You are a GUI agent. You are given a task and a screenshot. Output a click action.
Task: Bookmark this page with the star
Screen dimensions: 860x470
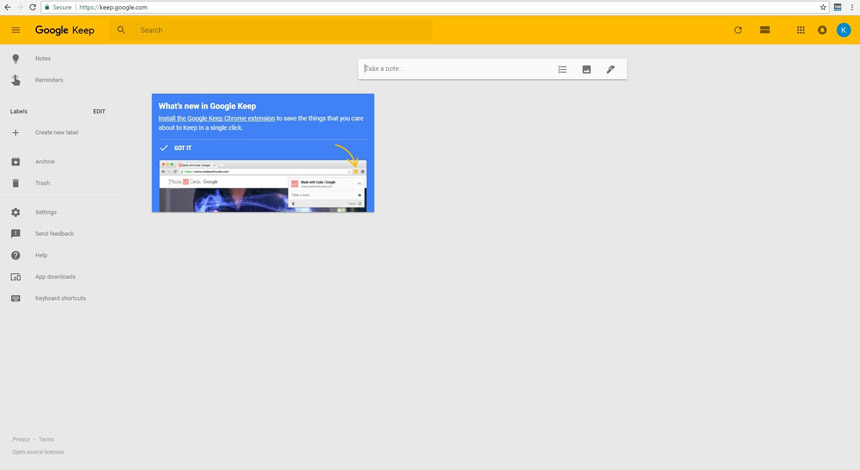[x=823, y=7]
